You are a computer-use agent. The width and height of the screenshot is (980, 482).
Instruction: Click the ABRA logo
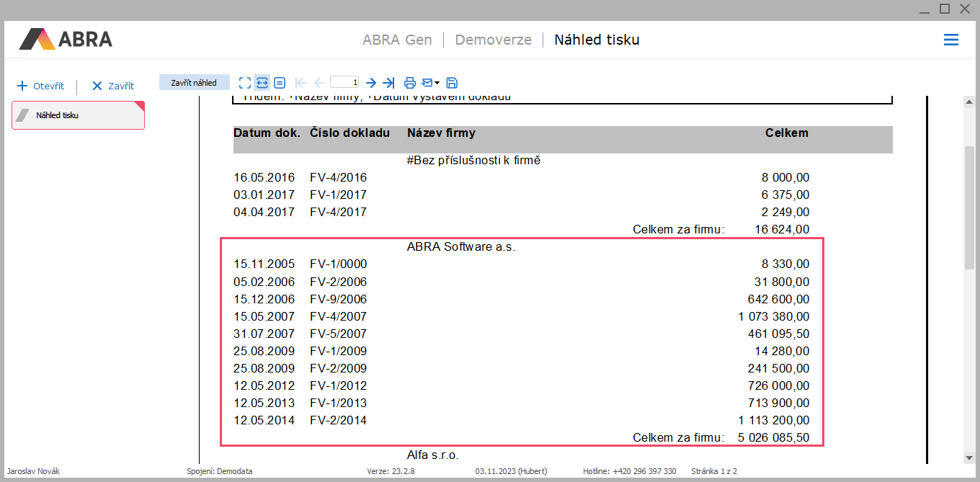[66, 39]
